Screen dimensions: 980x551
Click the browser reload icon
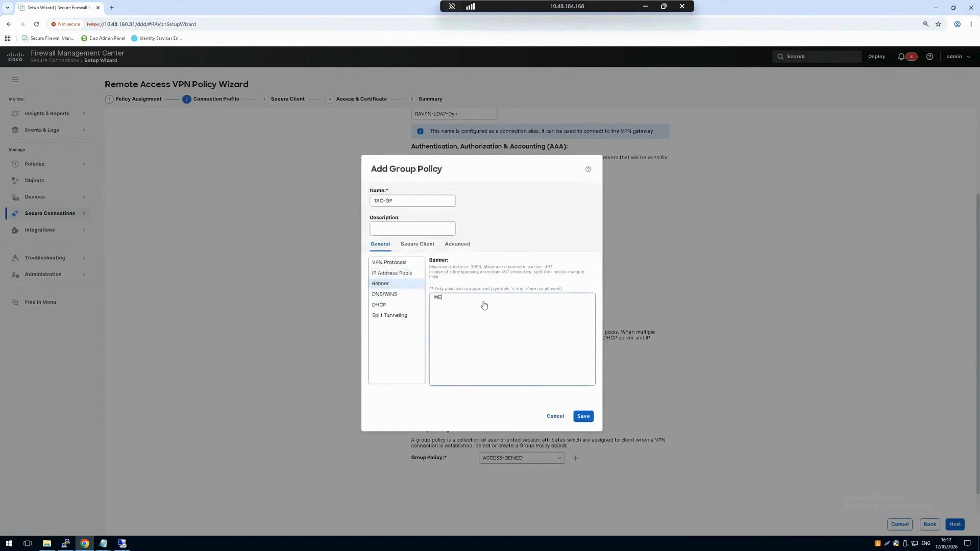36,24
